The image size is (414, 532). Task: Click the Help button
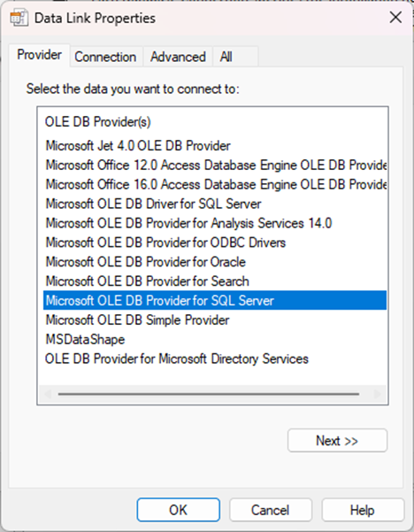[363, 510]
